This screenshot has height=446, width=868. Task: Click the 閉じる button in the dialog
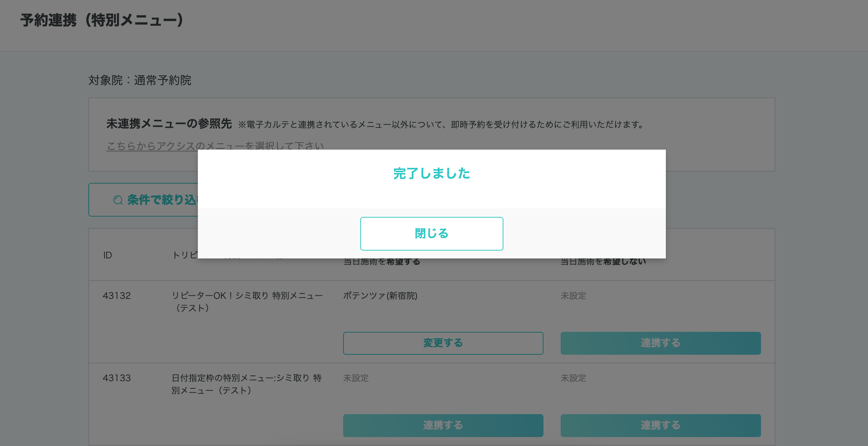click(x=431, y=233)
